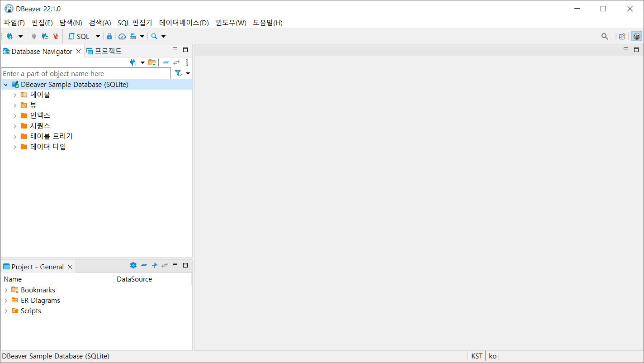Open the 데이터베이스(D) menu
This screenshot has width=644, height=363.
pos(184,23)
